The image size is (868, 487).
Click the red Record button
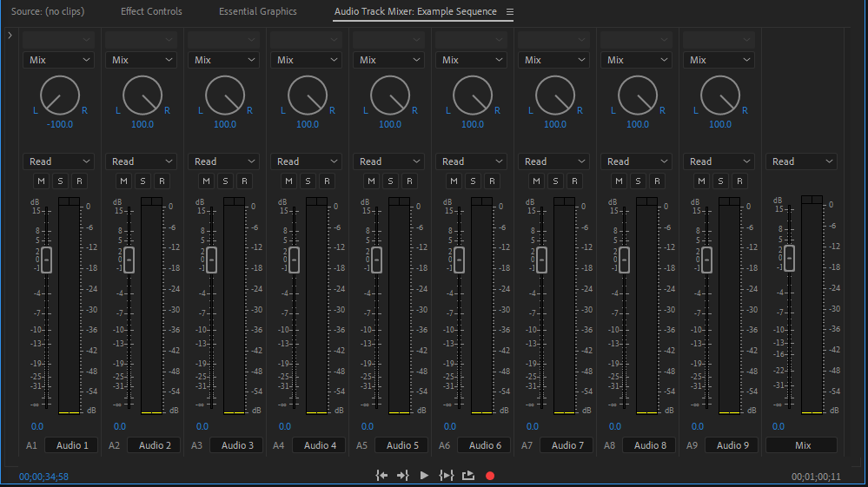(x=490, y=476)
